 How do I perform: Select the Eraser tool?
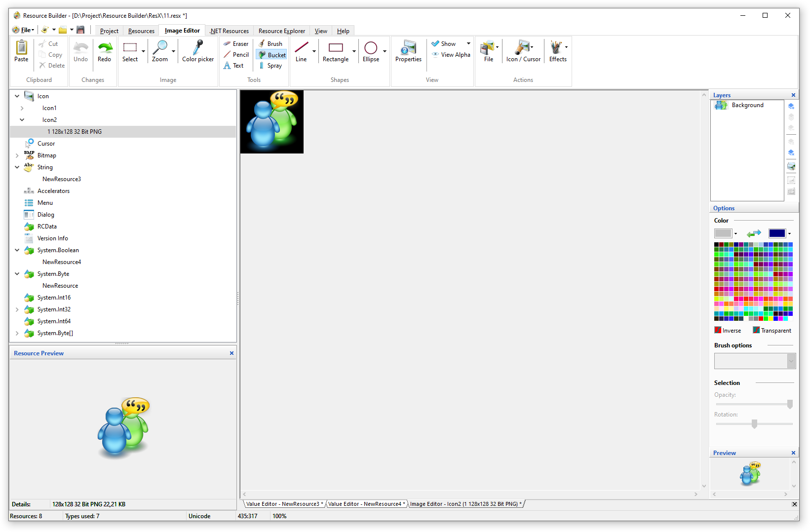coord(236,44)
